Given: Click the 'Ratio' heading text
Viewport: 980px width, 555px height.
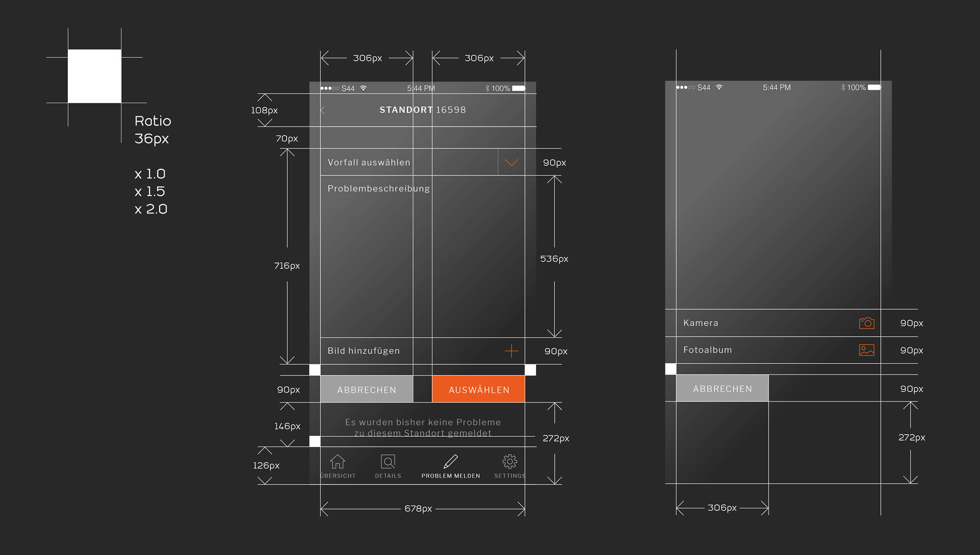Looking at the screenshot, I should (x=153, y=121).
